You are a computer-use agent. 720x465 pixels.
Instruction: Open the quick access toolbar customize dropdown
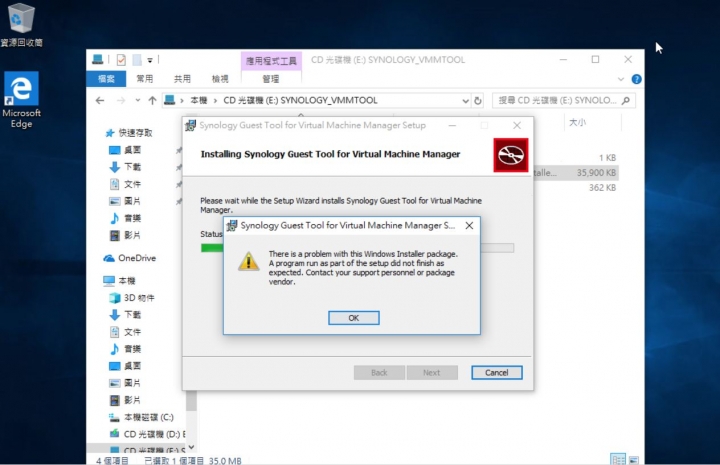150,60
